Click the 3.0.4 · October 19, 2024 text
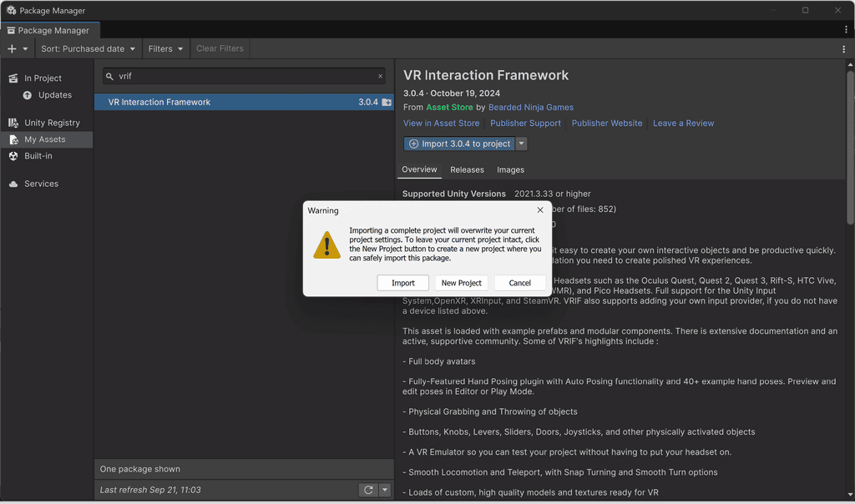 tap(452, 93)
